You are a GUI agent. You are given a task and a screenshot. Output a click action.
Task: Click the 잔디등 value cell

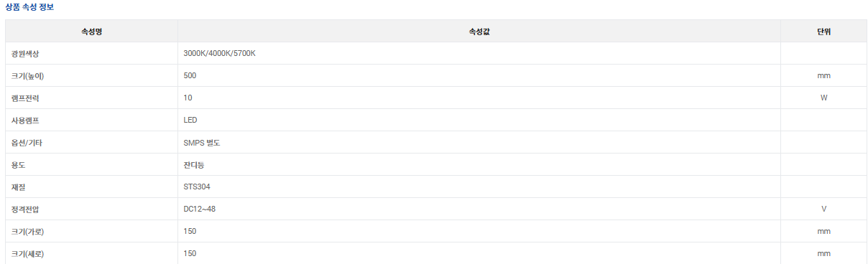click(x=479, y=165)
